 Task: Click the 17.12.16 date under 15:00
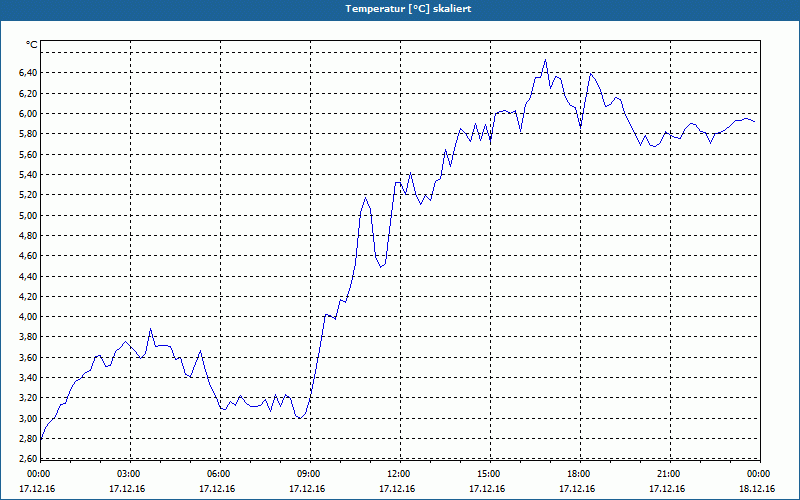tap(487, 489)
